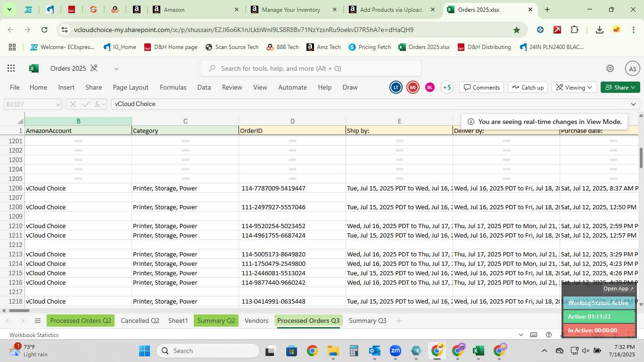This screenshot has height=362, width=644.
Task: Open Zoom from the taskbar
Action: coord(395,351)
